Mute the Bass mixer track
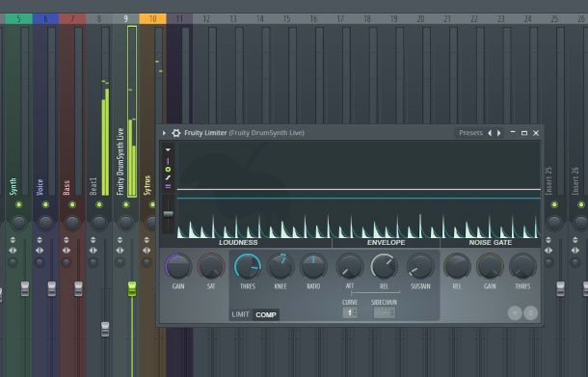Screen dimensions: 588x377 [x=72, y=204]
